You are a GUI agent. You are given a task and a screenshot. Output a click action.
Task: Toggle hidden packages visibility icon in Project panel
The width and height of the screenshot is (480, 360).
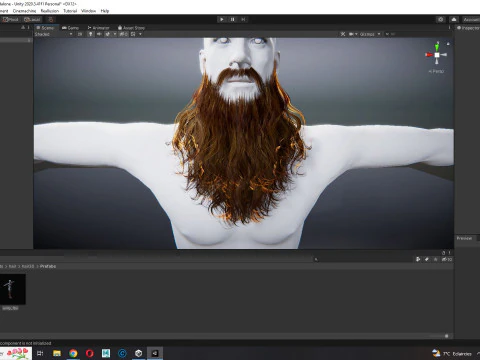tap(447, 259)
